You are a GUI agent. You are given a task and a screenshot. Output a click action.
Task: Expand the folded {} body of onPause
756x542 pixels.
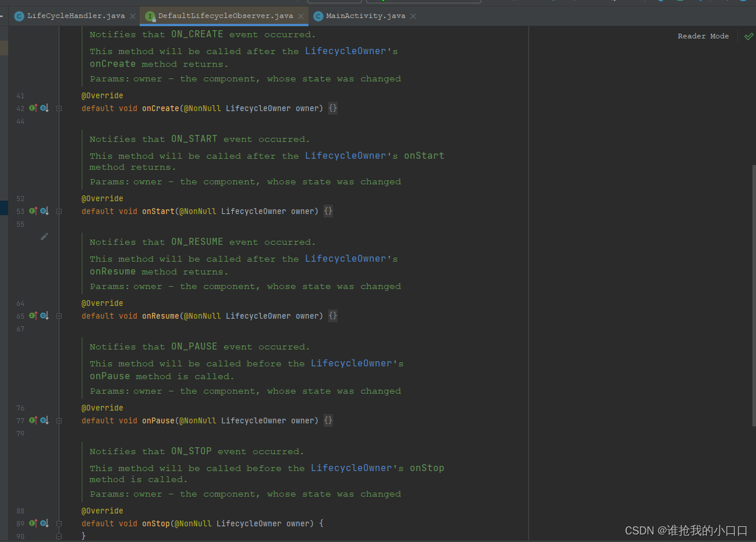(328, 420)
